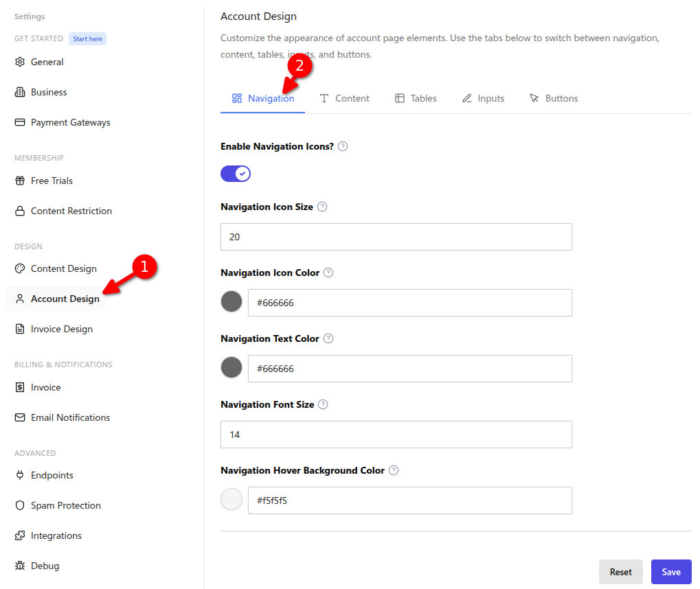Viewport: 700px width, 589px height.
Task: Click the Account Design person icon
Action: 20,299
